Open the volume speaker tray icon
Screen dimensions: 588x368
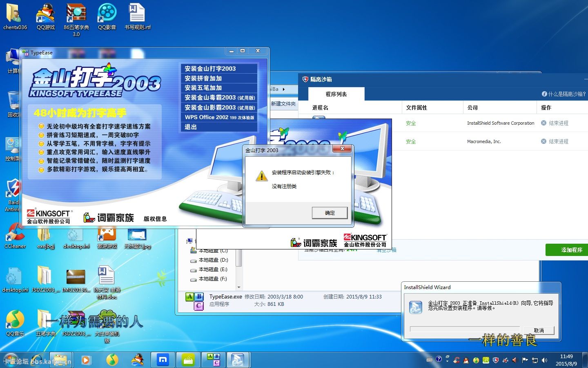(x=544, y=360)
